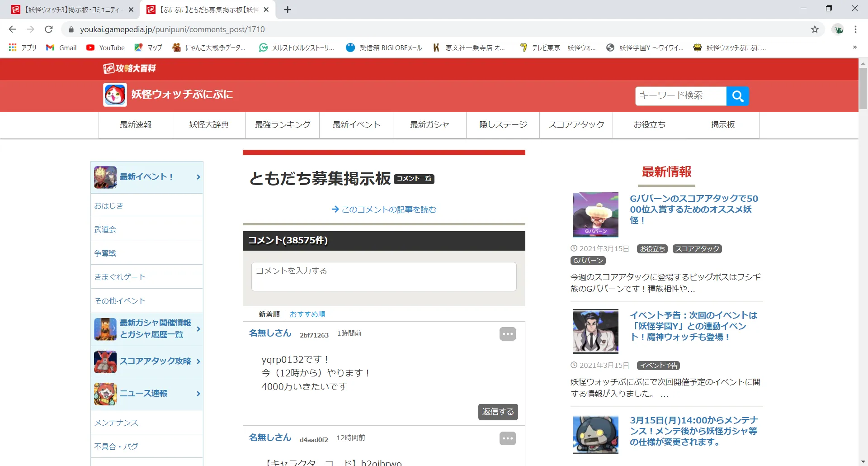Click the address bar URL

[172, 29]
